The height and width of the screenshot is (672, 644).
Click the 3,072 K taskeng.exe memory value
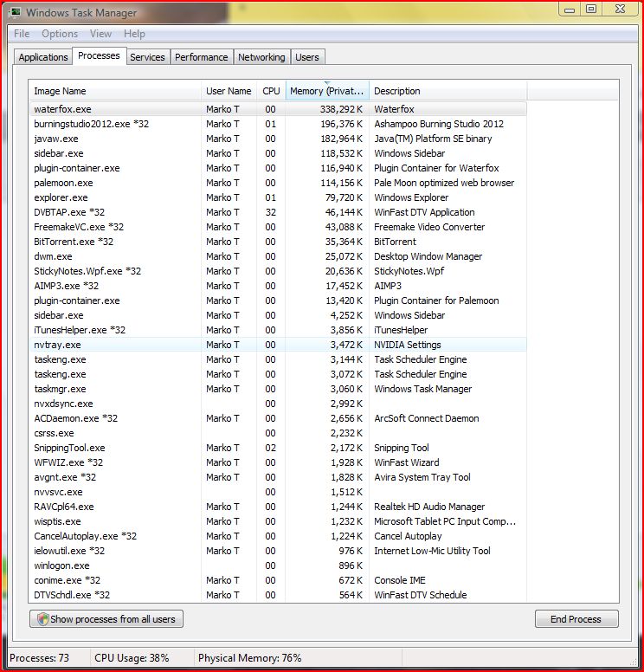click(346, 374)
